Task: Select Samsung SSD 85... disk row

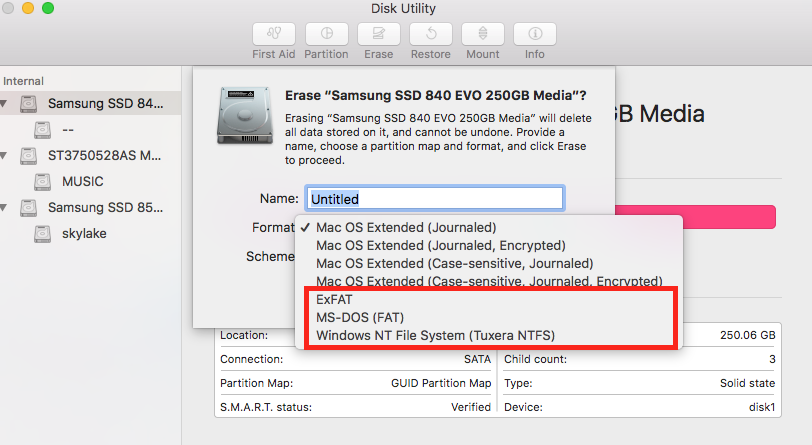Action: pos(91,207)
